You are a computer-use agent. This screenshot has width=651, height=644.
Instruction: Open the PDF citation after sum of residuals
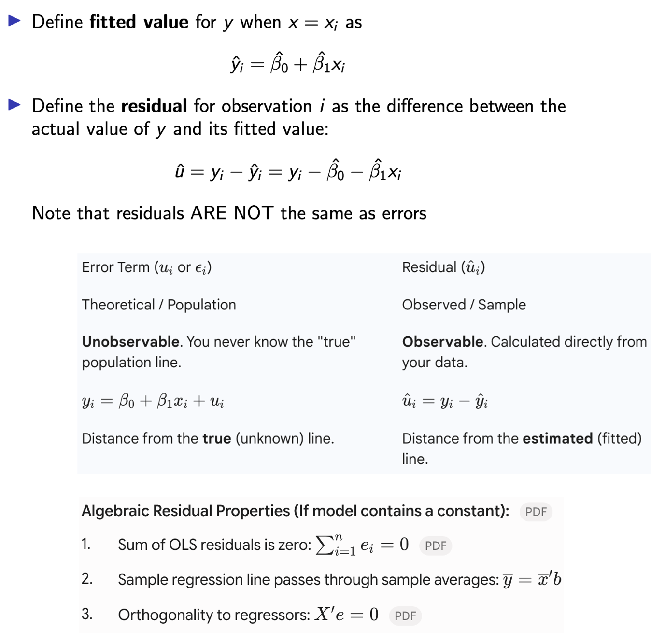(x=436, y=546)
